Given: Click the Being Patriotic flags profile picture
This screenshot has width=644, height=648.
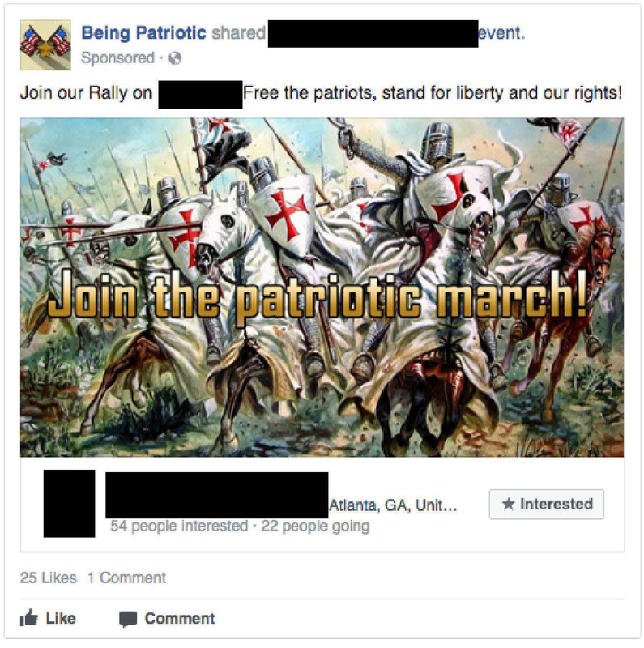Looking at the screenshot, I should click(x=45, y=45).
